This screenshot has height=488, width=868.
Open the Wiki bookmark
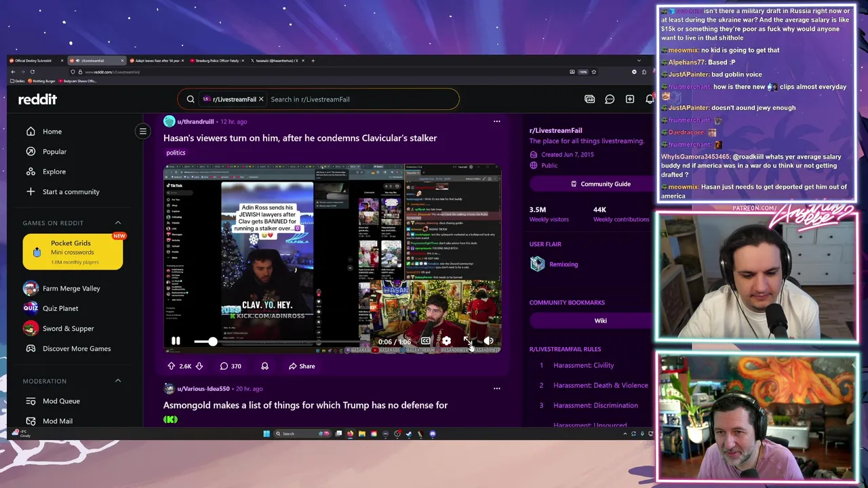click(x=601, y=321)
